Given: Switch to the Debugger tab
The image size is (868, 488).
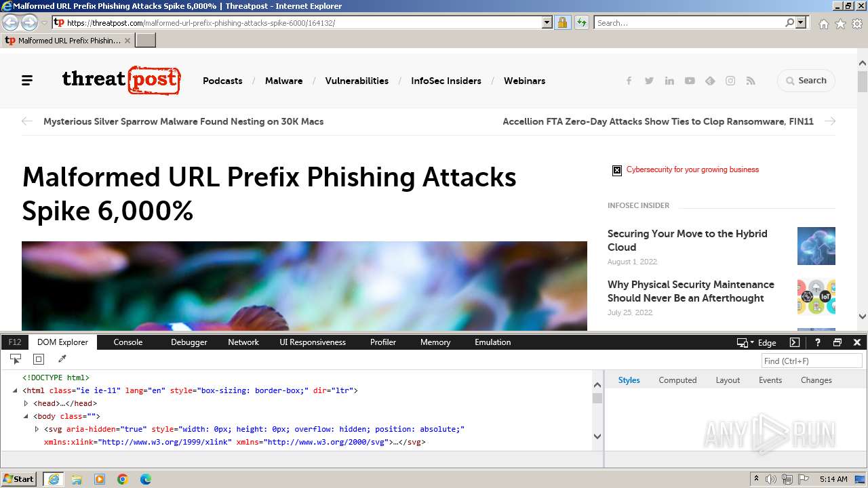Looking at the screenshot, I should [189, 342].
